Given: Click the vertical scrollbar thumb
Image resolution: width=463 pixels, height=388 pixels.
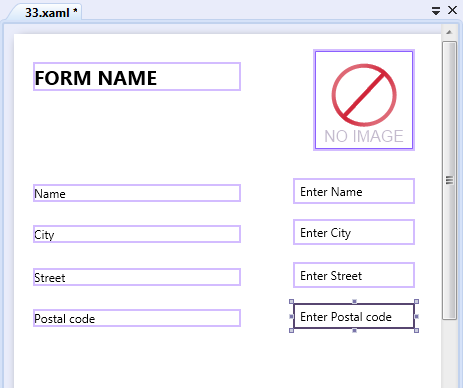Looking at the screenshot, I should point(449,180).
